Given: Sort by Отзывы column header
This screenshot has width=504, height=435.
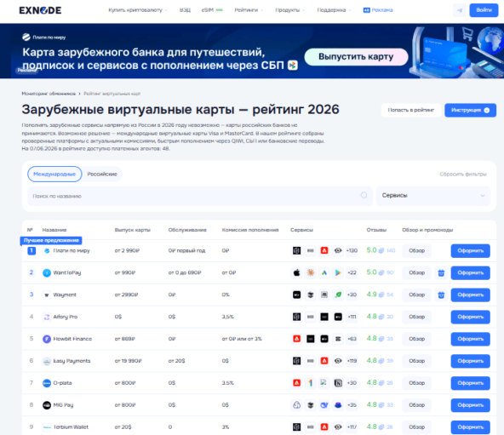Looking at the screenshot, I should tap(376, 230).
